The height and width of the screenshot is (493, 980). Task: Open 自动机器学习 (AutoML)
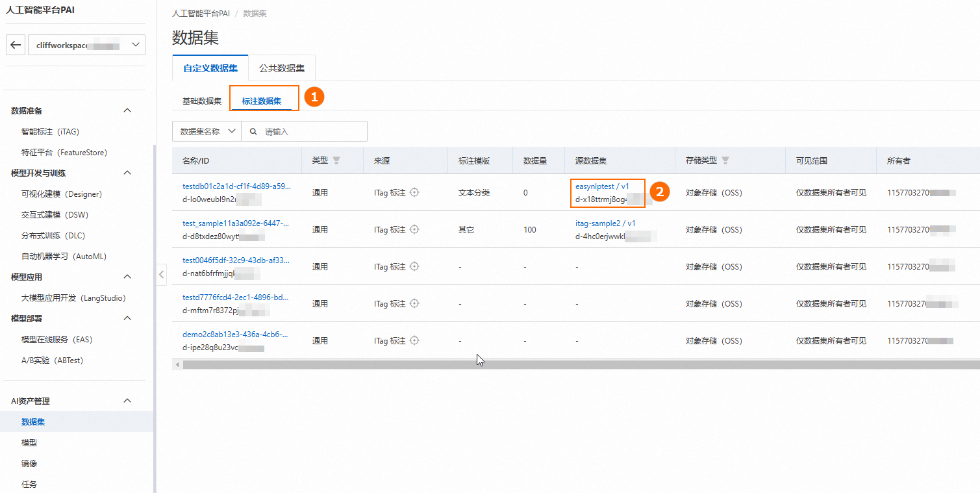pos(63,256)
